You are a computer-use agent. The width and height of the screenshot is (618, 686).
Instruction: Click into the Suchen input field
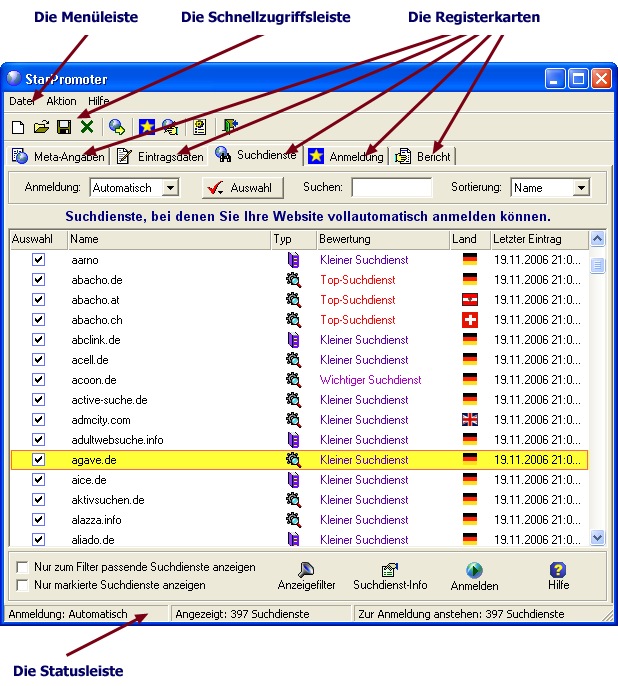tap(392, 188)
